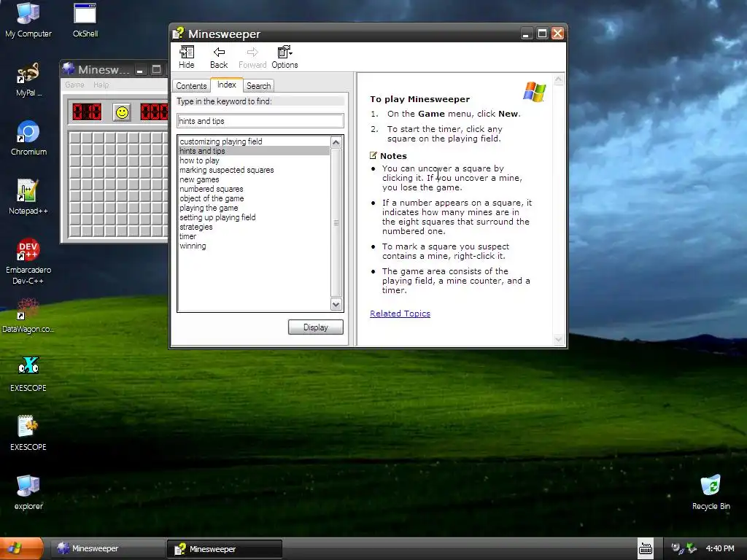Click the mine counter display in game
The height and width of the screenshot is (560, 747).
coord(87,112)
